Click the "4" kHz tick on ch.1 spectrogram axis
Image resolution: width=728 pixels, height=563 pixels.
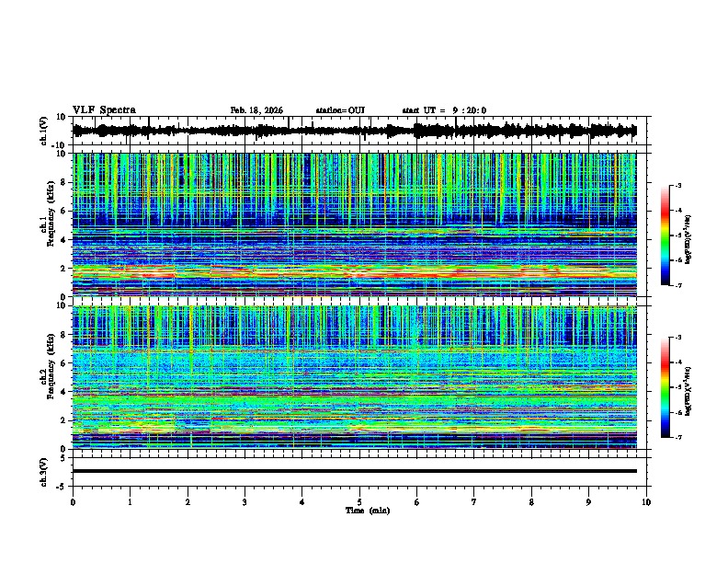click(64, 240)
